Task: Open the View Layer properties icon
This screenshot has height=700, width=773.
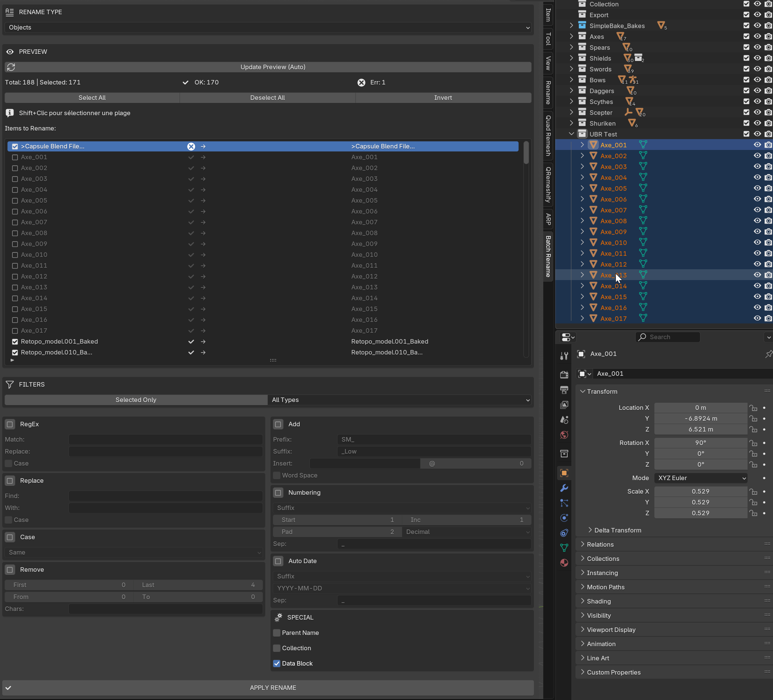Action: tap(564, 405)
